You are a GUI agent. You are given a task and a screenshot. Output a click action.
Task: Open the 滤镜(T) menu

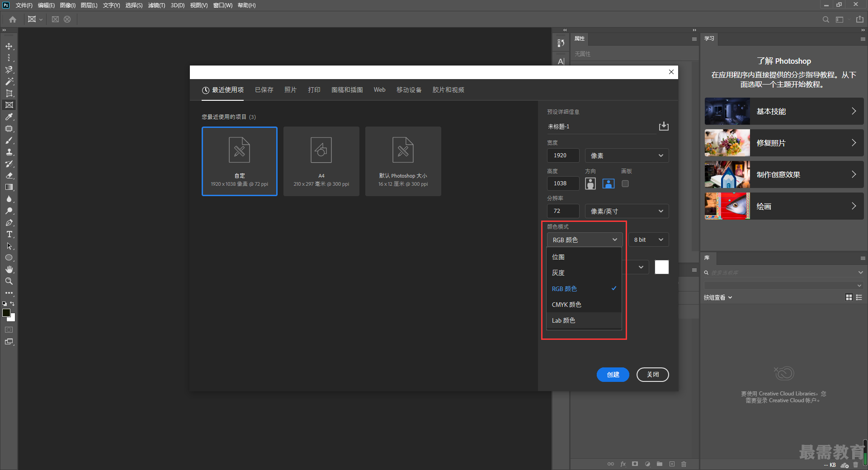coord(156,5)
